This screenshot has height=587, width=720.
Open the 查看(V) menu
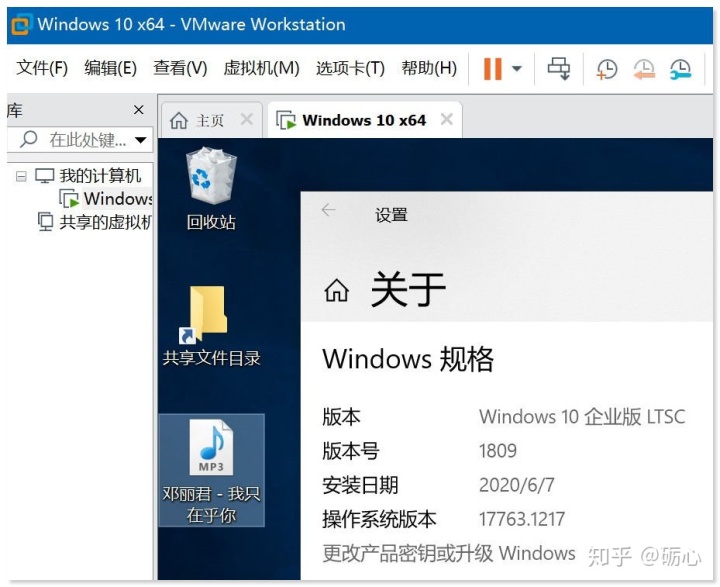tap(180, 68)
